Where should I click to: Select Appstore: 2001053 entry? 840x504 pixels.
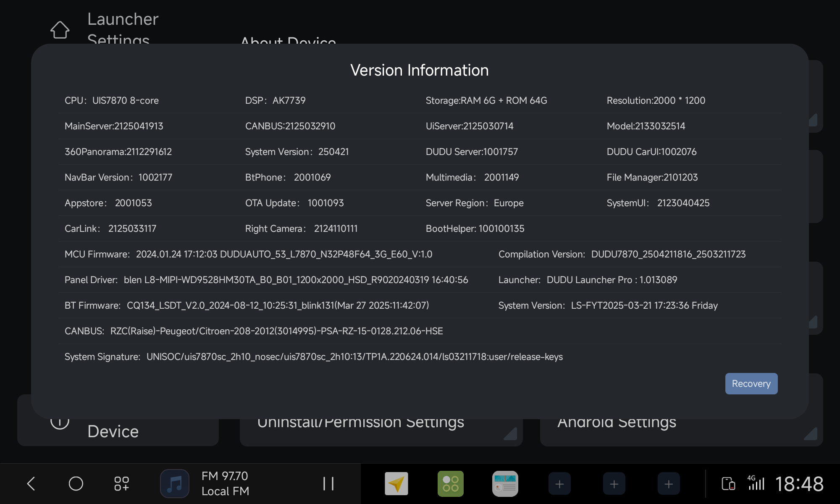click(108, 203)
